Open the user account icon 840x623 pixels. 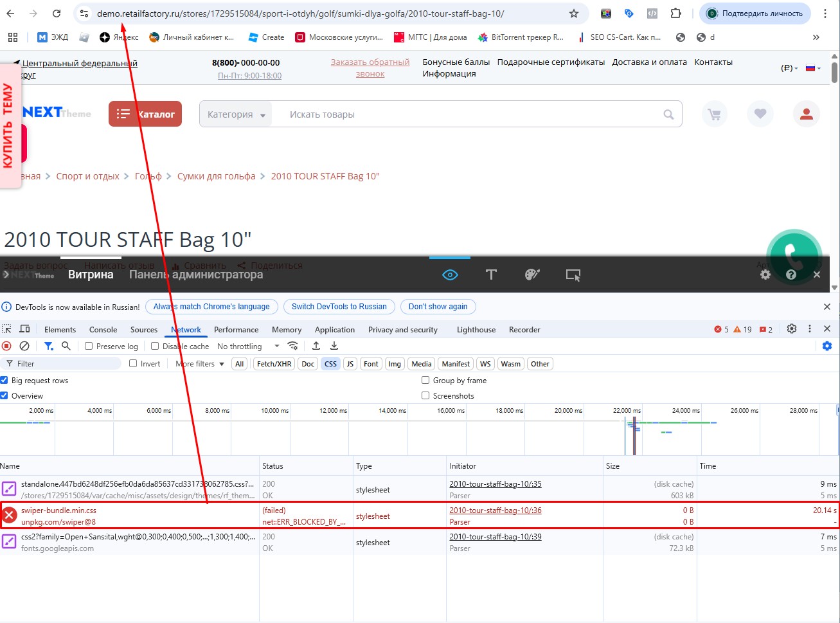pyautogui.click(x=807, y=114)
